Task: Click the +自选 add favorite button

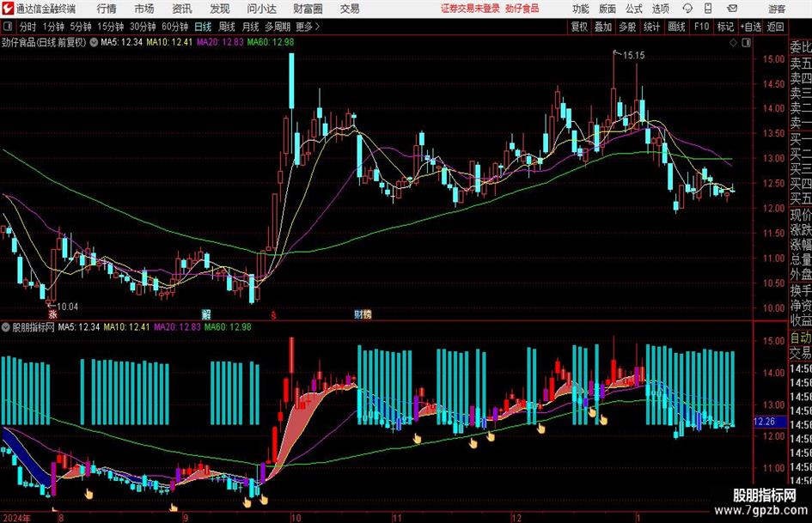Action: (750, 27)
